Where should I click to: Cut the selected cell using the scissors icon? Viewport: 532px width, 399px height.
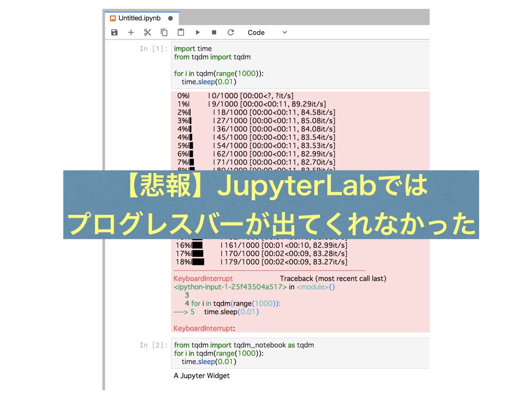click(147, 32)
